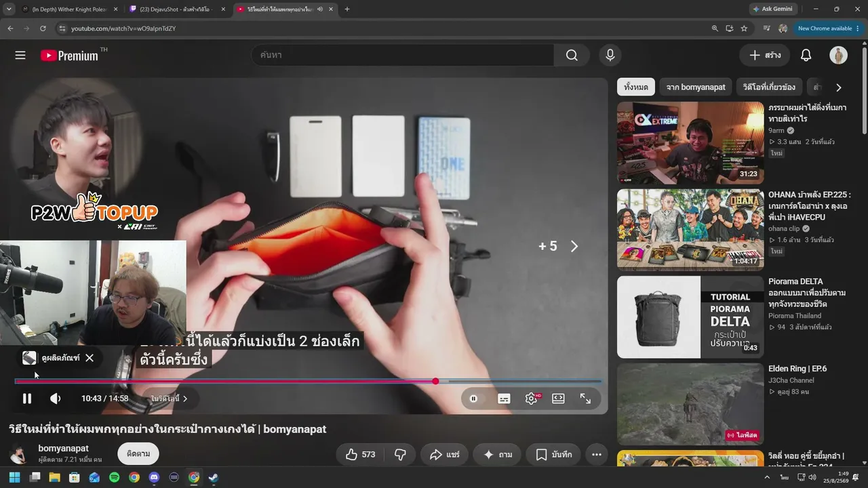Screen dimensions: 868x488
Task: Close the ดูผลิตภัณฑ์ product overlay
Action: 90,358
